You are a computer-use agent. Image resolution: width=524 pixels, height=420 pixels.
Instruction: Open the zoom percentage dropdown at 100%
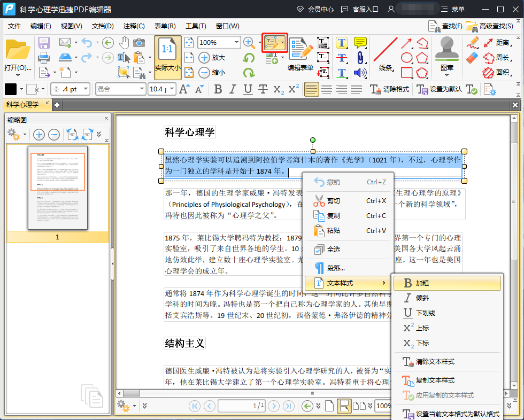(236, 43)
